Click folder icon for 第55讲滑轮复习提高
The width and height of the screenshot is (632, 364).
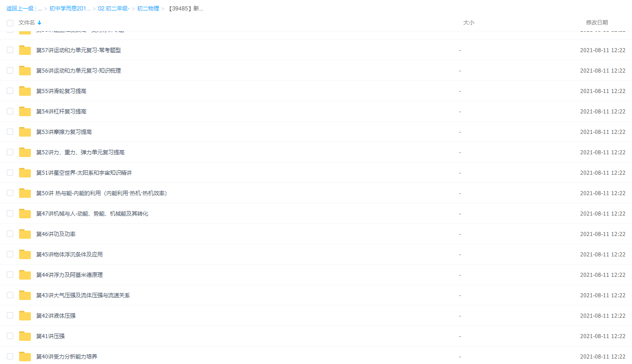tap(25, 91)
